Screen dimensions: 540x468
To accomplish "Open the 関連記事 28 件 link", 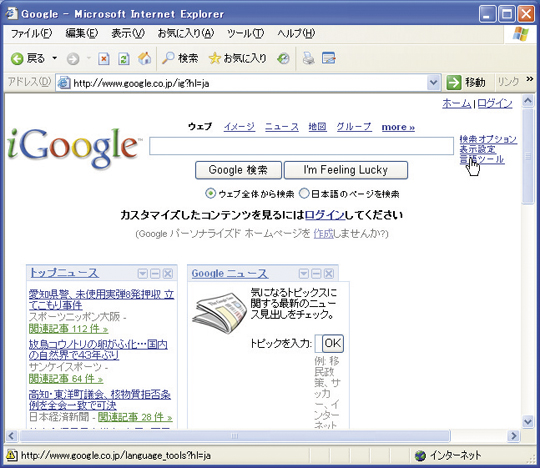I will [x=135, y=417].
